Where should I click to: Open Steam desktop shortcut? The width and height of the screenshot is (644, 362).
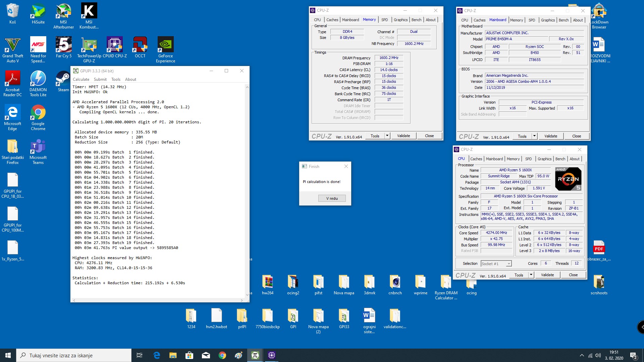click(63, 81)
